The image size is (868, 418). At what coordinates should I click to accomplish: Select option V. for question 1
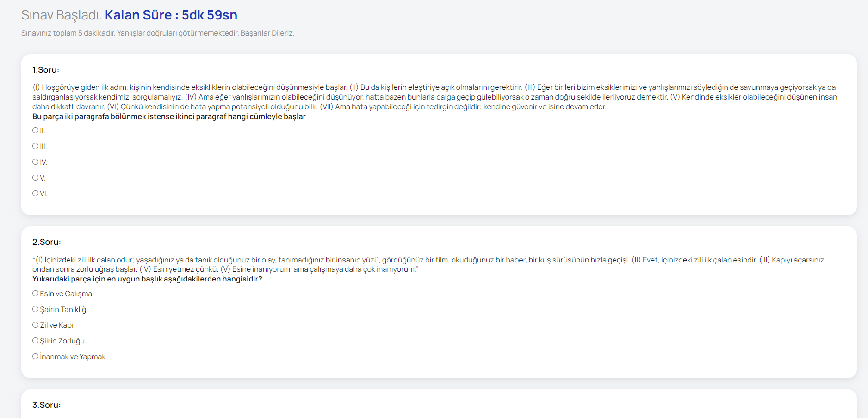coord(35,178)
